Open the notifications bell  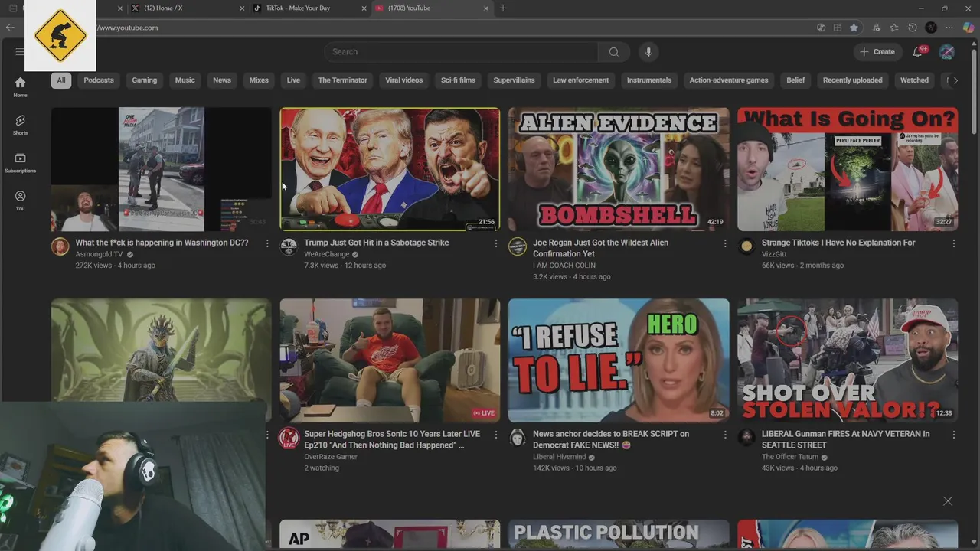point(917,52)
